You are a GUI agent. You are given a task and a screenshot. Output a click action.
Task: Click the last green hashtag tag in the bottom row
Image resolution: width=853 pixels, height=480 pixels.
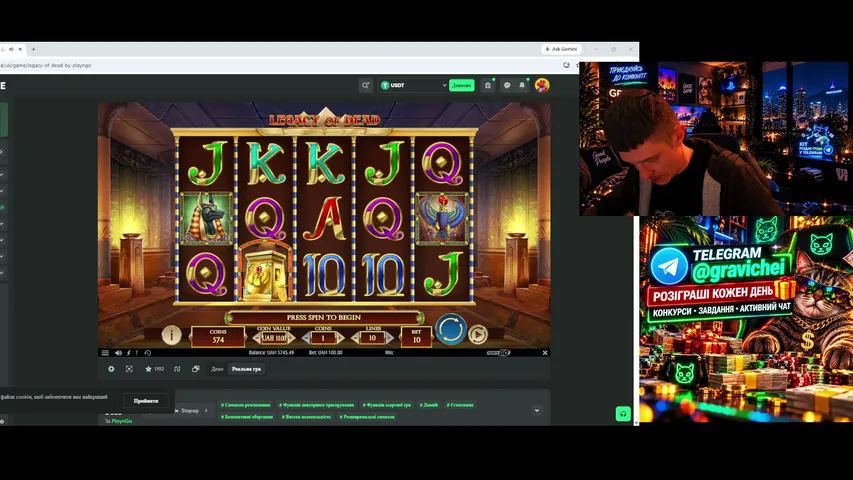[367, 417]
